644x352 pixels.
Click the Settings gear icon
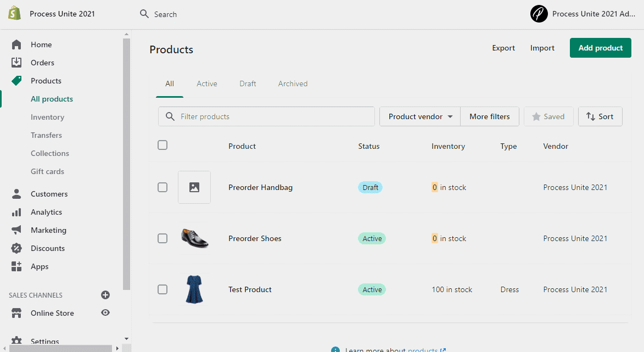tap(16, 340)
